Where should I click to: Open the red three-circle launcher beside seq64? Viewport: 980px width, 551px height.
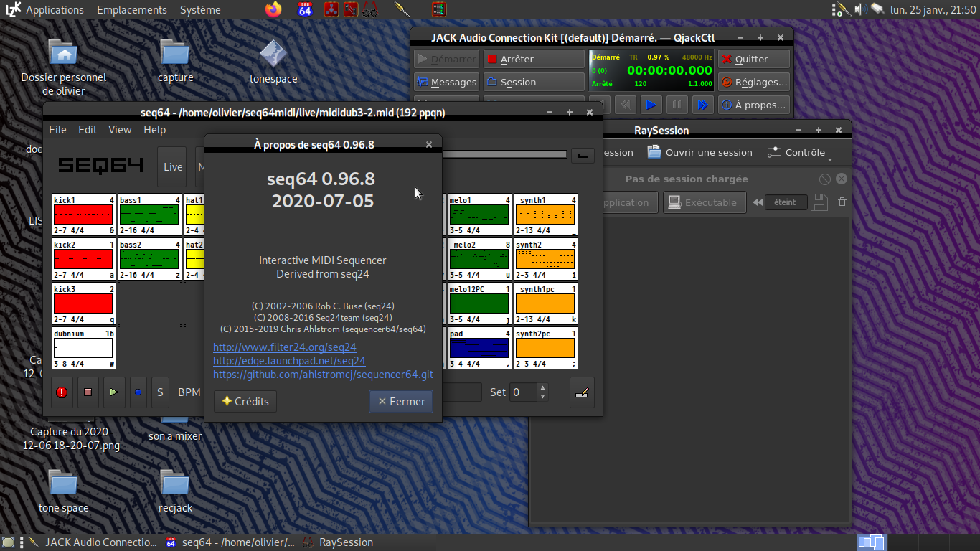(x=331, y=9)
